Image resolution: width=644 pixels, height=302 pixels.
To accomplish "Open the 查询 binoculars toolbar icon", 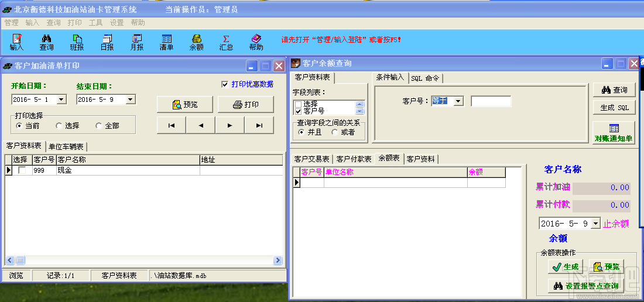I will (46, 42).
